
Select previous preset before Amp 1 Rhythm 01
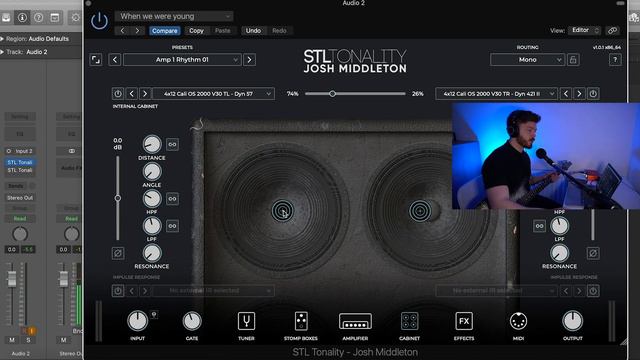[115, 60]
